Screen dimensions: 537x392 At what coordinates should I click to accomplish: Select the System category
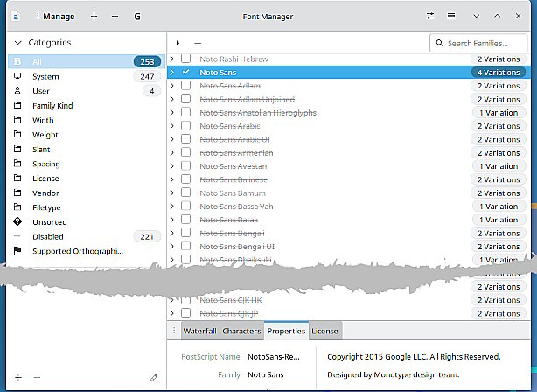coord(45,76)
